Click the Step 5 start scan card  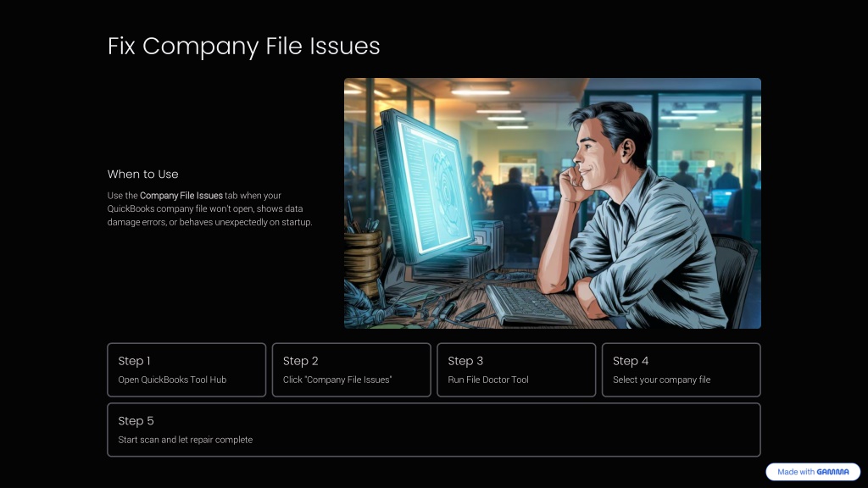point(434,430)
